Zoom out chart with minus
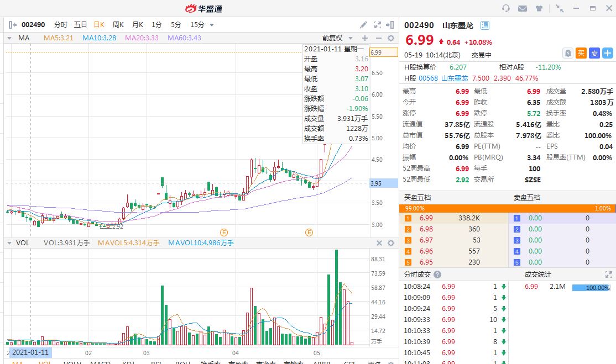 [x=378, y=38]
